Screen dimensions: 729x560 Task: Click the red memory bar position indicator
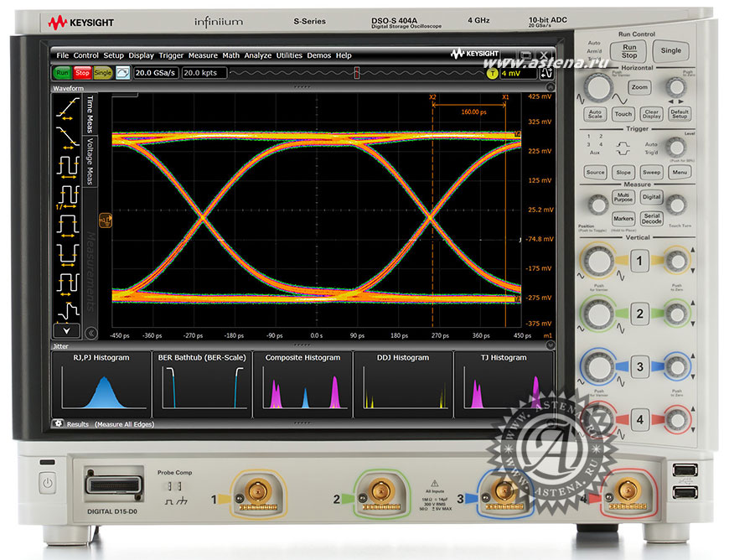click(357, 73)
